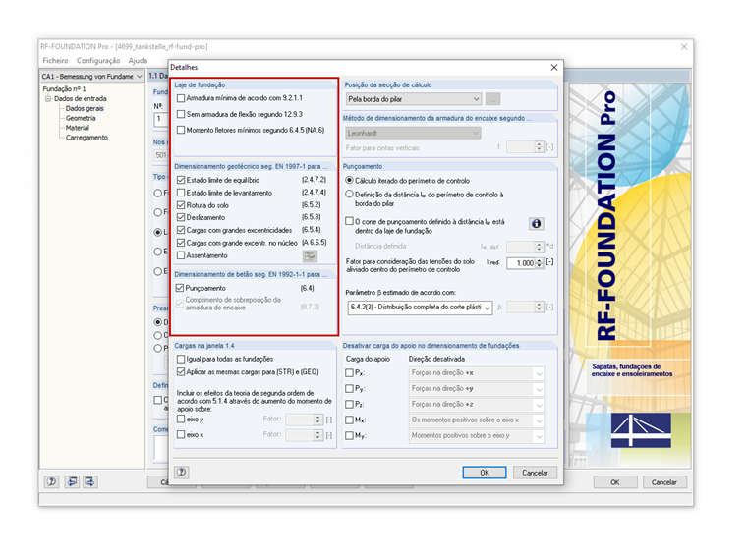Viewport: 747px width, 560px height.
Task: Open the Leonhardt method dropdown
Action: click(414, 133)
